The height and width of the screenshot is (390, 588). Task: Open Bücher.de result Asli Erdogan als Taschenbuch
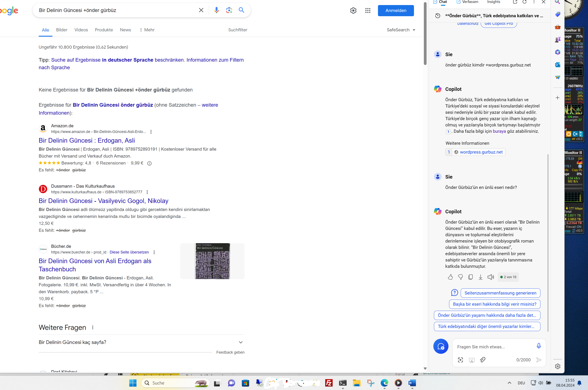tap(95, 265)
